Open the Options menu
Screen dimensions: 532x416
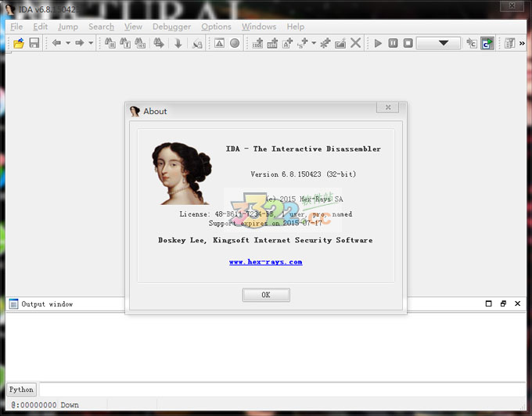click(x=216, y=27)
